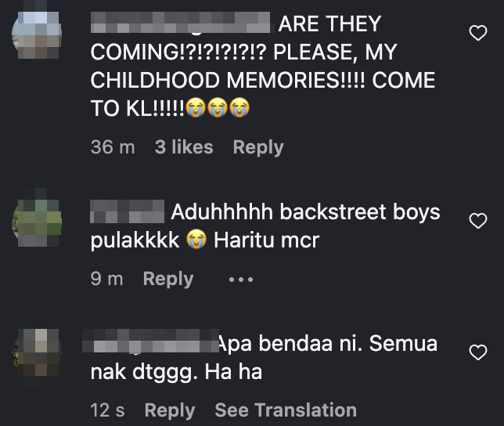Image resolution: width=504 pixels, height=426 pixels.
Task: Click the 12 s timestamp
Action: (x=107, y=410)
